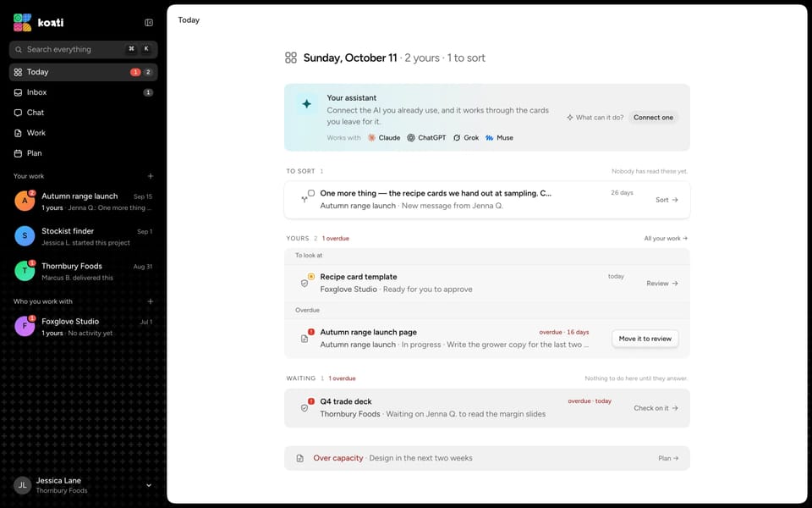Click the red priority marker on Autumn range launch page
The image size is (812, 508).
(311, 332)
